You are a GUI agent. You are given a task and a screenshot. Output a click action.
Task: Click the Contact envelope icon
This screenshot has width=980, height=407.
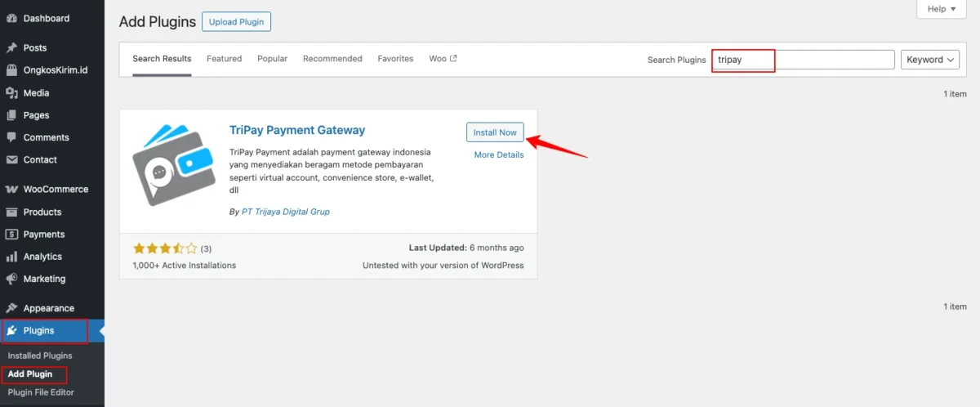[x=11, y=159]
